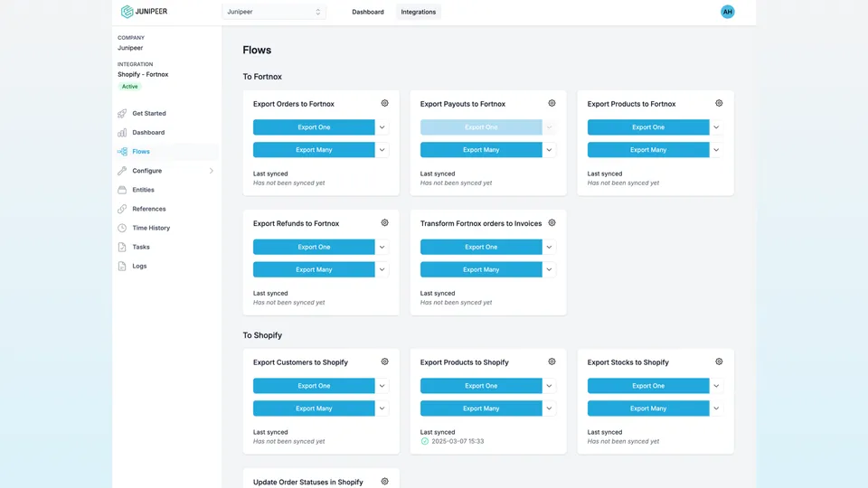Open settings gear for Export Payouts to Fortnox
The height and width of the screenshot is (488, 868).
point(552,103)
